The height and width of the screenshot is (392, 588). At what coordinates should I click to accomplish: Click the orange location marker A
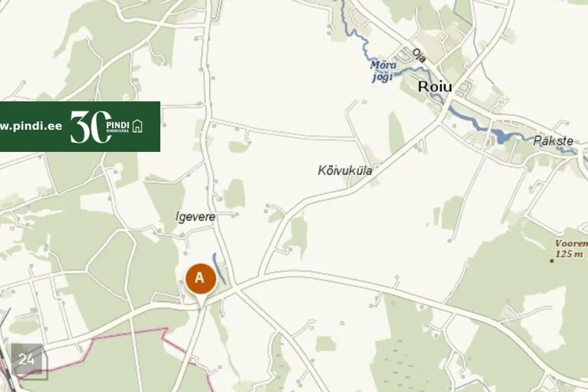(x=201, y=279)
